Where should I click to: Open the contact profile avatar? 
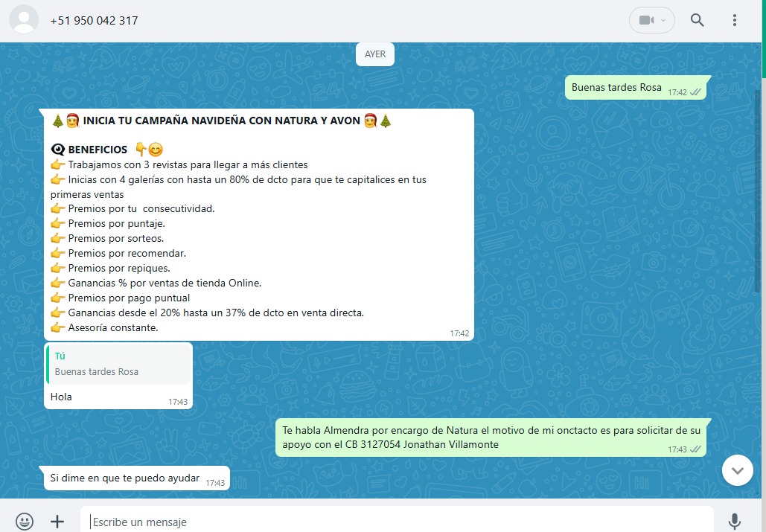click(x=24, y=20)
